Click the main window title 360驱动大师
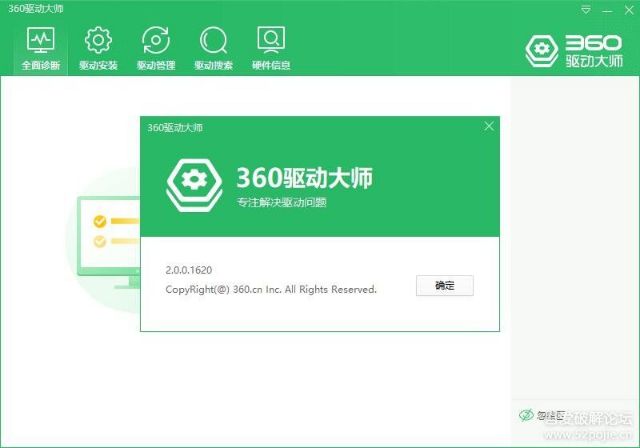 (x=36, y=9)
